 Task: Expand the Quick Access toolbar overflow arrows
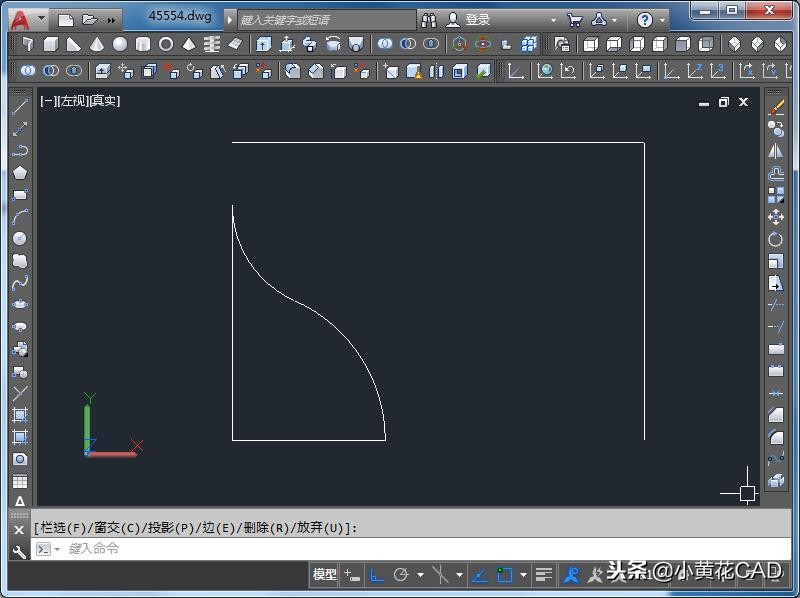tap(110, 20)
